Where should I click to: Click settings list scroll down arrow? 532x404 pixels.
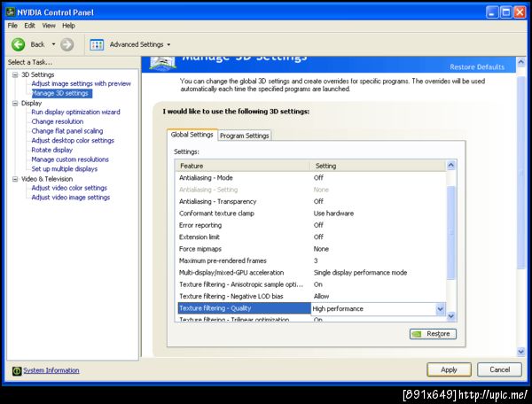(x=451, y=316)
